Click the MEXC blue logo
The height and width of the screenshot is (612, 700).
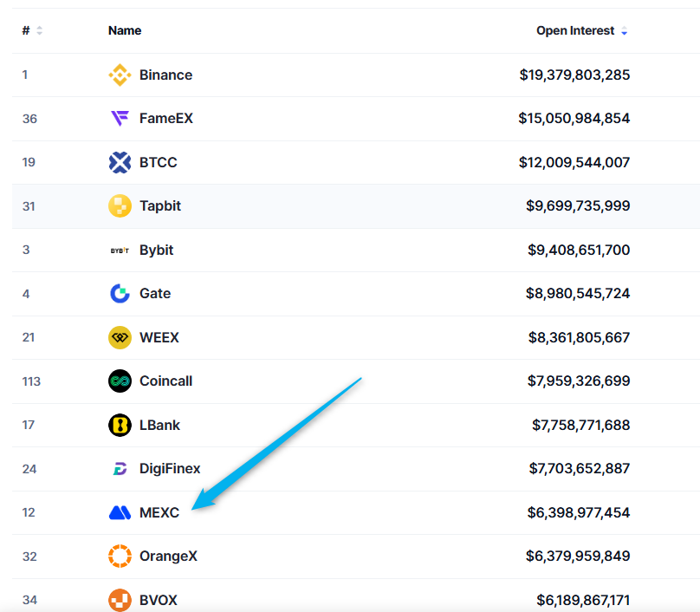pos(120,512)
